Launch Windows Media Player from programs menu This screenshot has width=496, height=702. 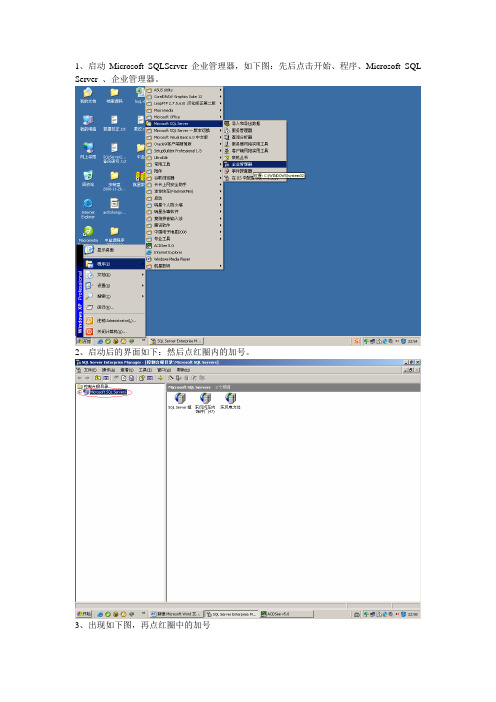coord(184,259)
